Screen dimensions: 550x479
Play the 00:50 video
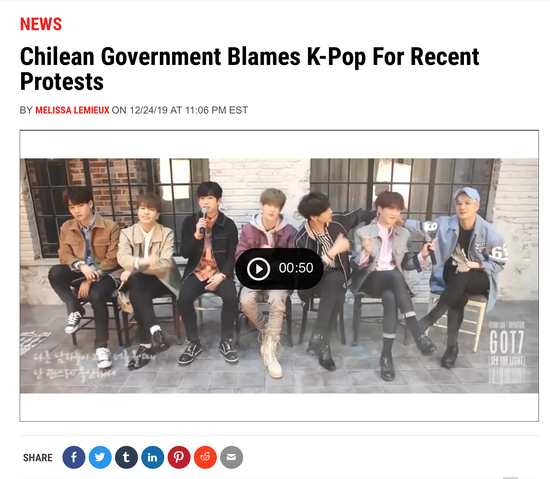(259, 269)
